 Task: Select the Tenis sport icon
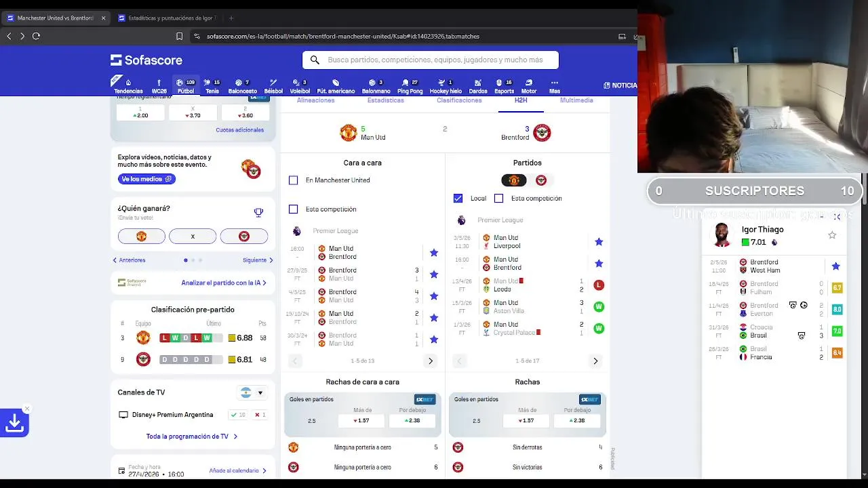pyautogui.click(x=212, y=87)
